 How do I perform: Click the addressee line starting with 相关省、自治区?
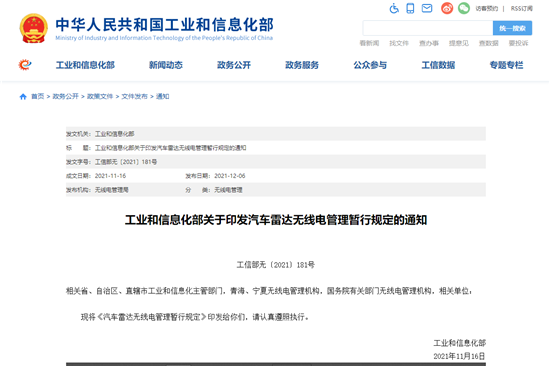269,291
